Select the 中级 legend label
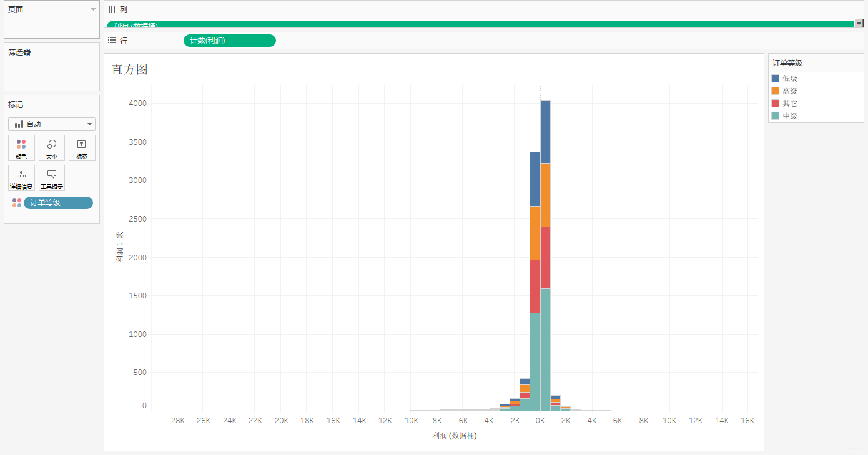This screenshot has width=868, height=455. click(x=790, y=116)
